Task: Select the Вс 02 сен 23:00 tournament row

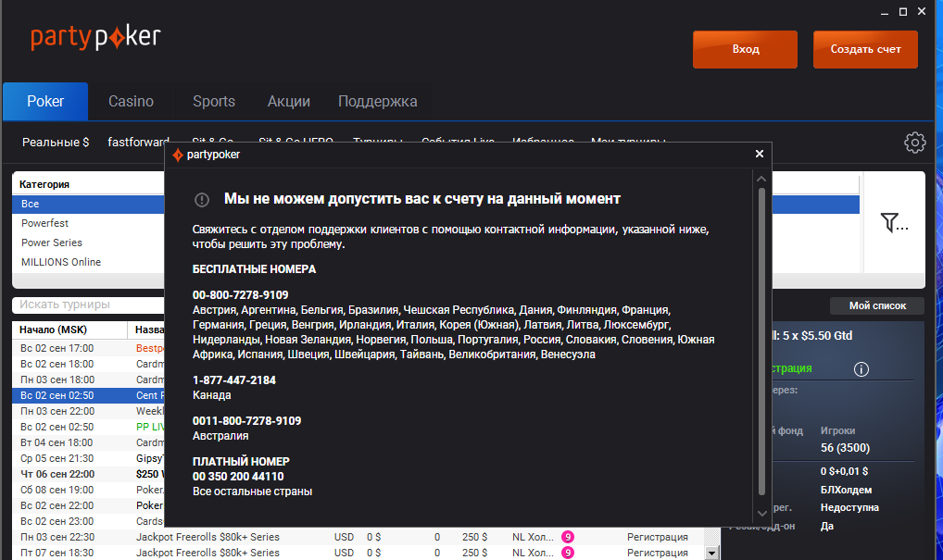Action: pos(88,521)
